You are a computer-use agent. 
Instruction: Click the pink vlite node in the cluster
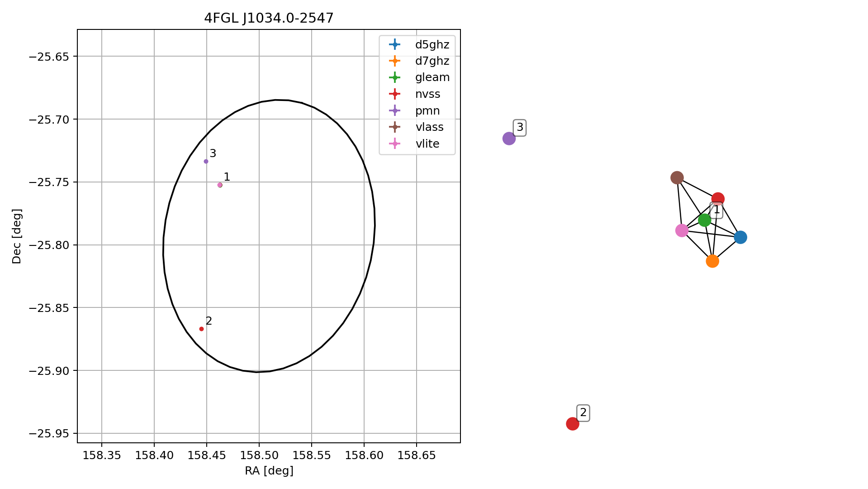[x=682, y=230]
